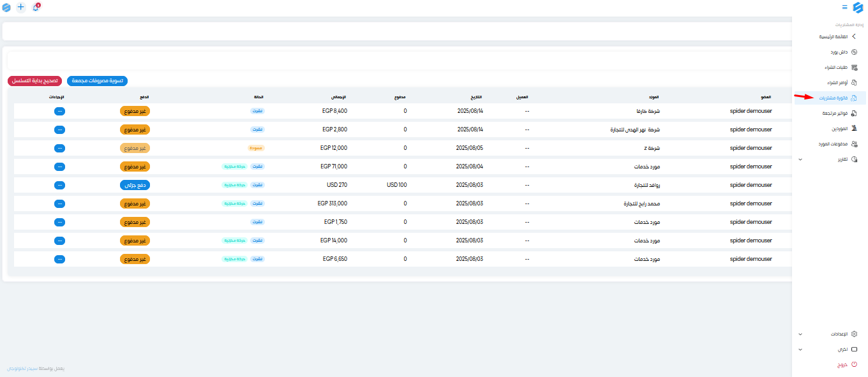Open actions button for EGP 12,000 invoice
The image size is (868, 377).
point(59,148)
